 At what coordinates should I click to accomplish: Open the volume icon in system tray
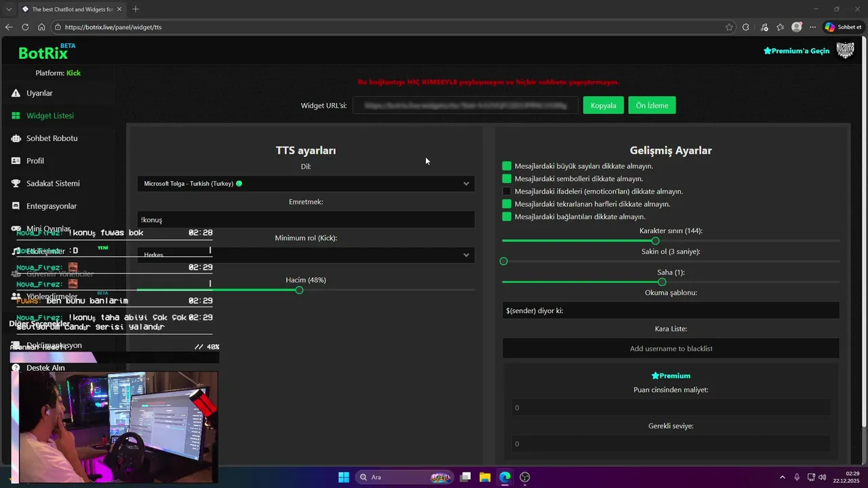823,477
